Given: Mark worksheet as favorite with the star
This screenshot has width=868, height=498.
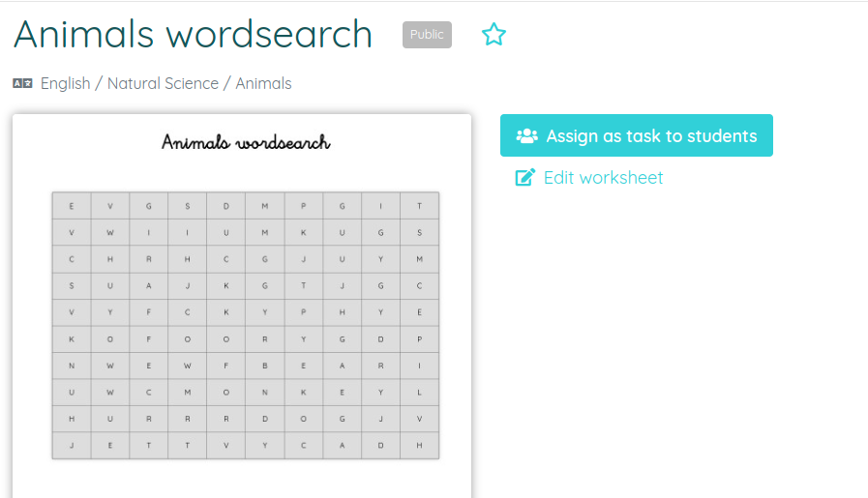Looking at the screenshot, I should click(494, 35).
